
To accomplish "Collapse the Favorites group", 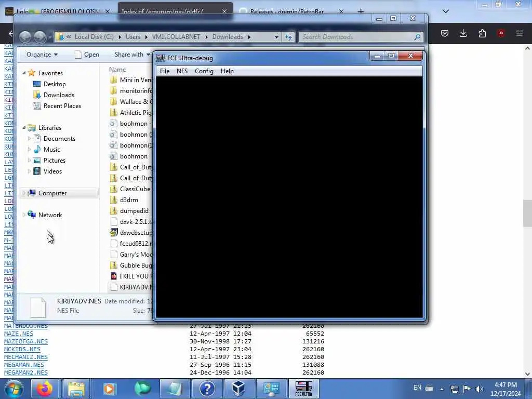I will 24,73.
